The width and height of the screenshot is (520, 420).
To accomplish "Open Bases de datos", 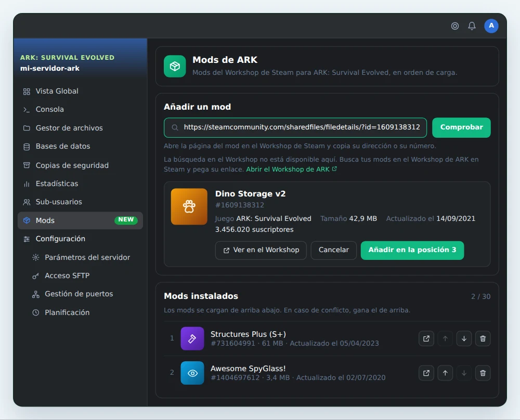I will click(80, 146).
